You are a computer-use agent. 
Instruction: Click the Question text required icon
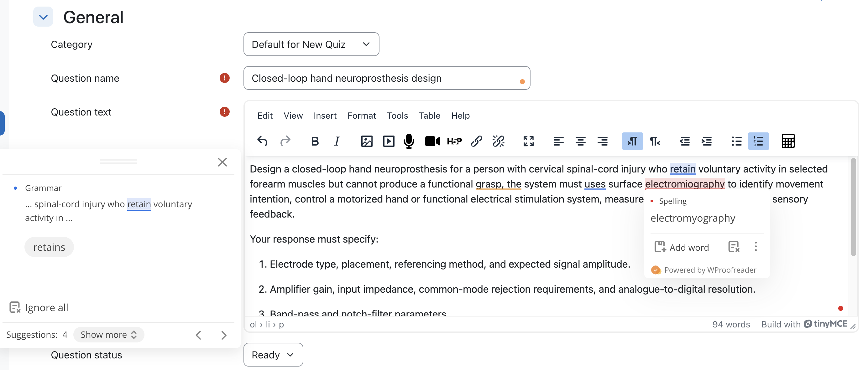pyautogui.click(x=224, y=112)
